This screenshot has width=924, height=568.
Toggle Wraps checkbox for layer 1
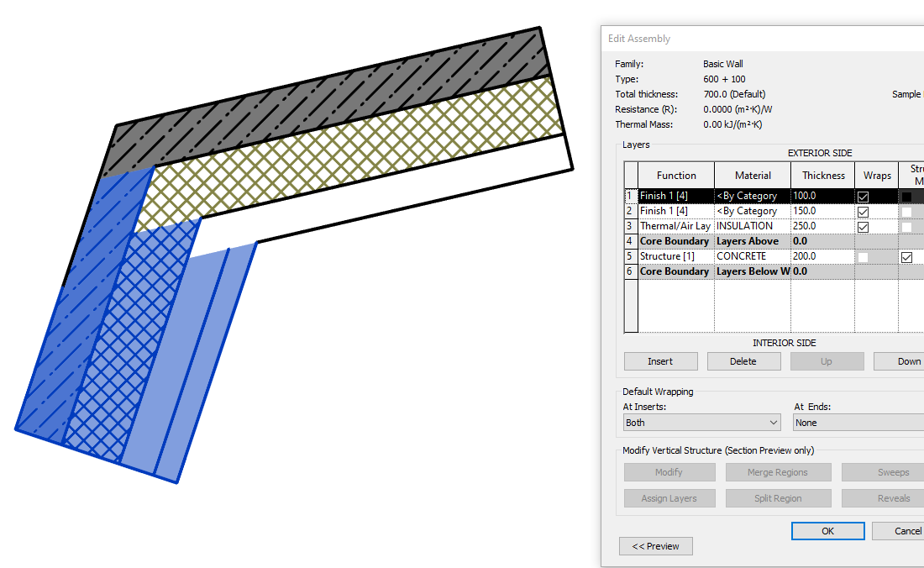click(863, 197)
